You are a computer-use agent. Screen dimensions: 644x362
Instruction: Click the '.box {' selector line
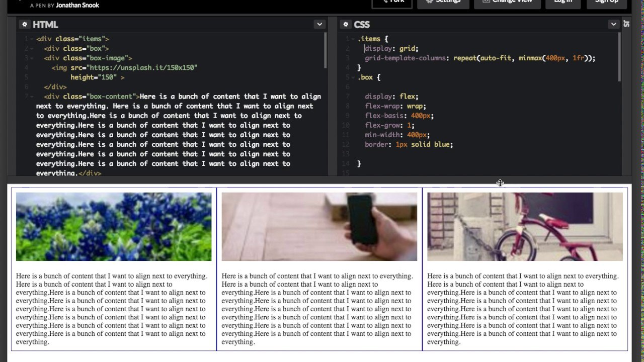[369, 77]
